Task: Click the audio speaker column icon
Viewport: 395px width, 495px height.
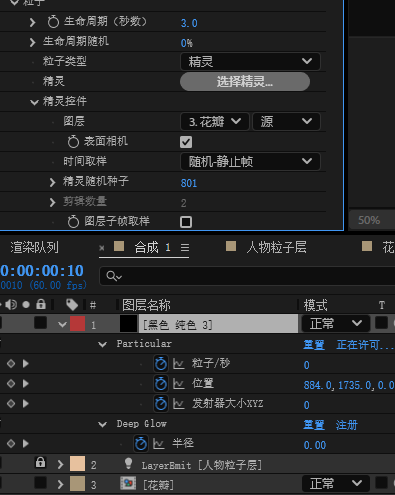Action: pos(11,304)
